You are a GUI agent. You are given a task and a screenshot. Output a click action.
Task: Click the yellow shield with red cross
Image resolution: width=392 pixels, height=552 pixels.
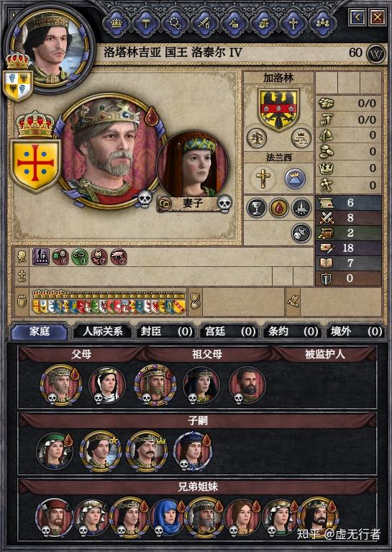pos(35,165)
